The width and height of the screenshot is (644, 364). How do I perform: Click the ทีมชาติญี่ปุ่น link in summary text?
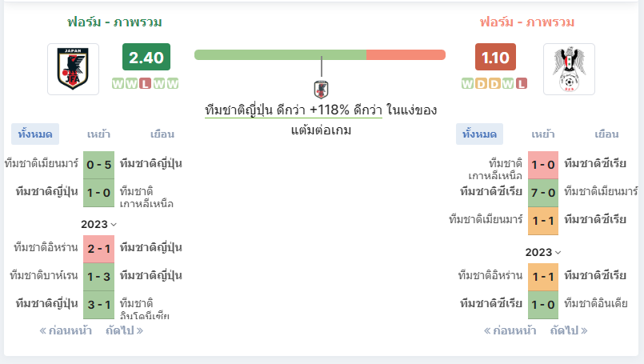(239, 110)
